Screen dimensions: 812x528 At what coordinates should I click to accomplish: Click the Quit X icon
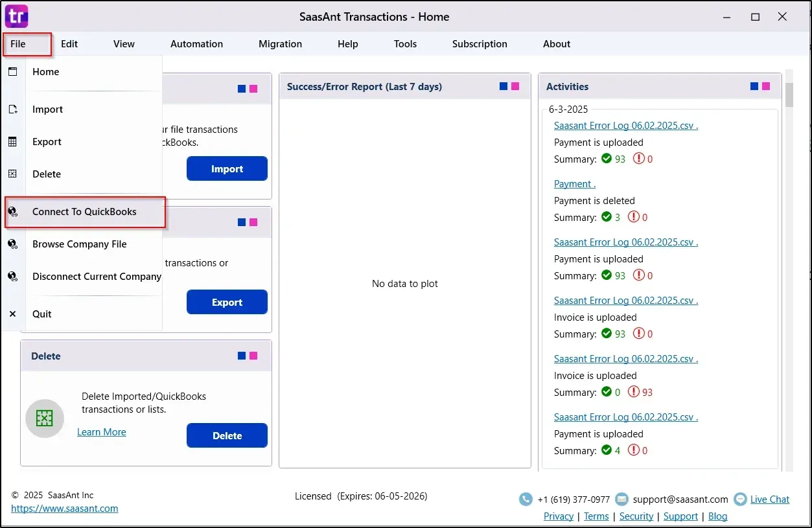pyautogui.click(x=12, y=314)
